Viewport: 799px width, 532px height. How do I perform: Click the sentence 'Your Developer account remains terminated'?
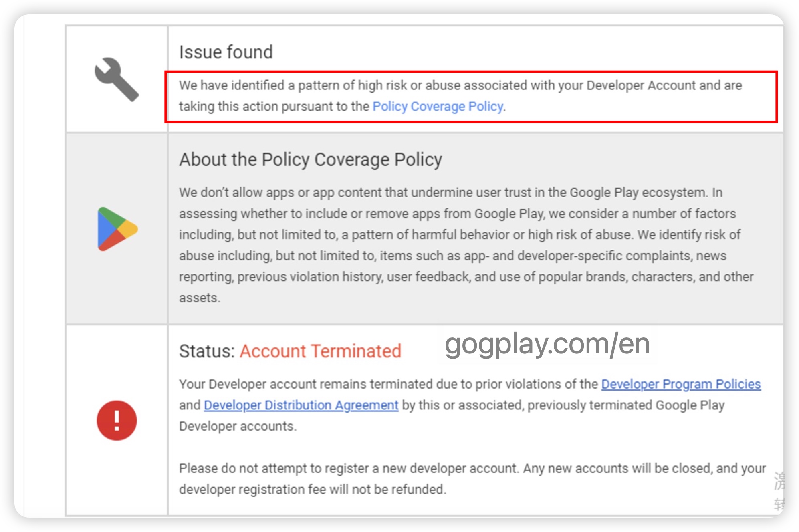470,405
